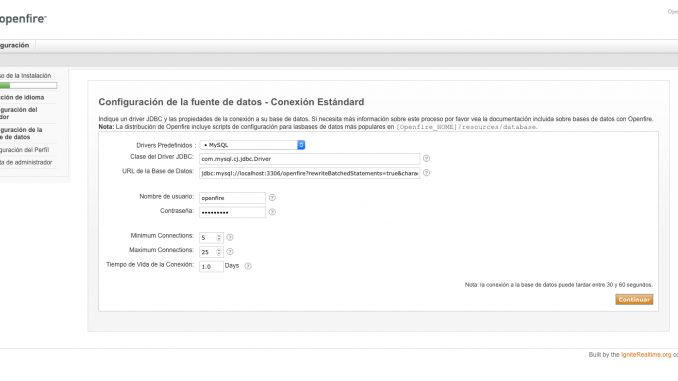678x381 pixels.
Task: Click the Maximum Connections stepper arrows
Action: (219, 252)
